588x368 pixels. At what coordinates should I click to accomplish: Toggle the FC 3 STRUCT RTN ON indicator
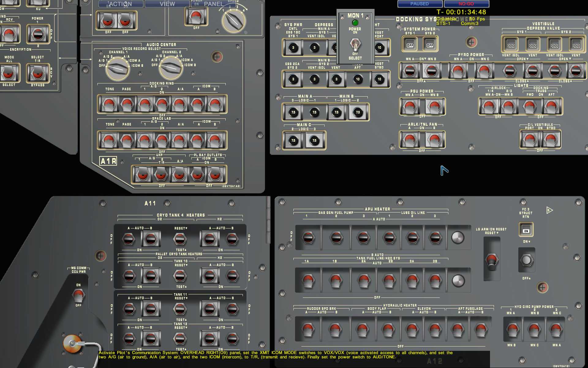click(526, 231)
